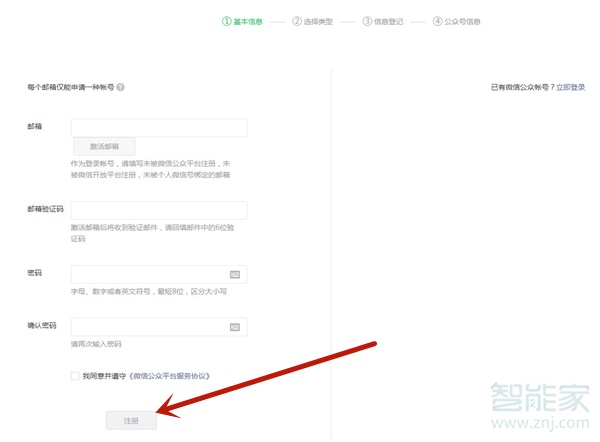Viewport: 600px width, 442px height.
Task: Open virtual keyboard icon in 密码 field
Action: [235, 274]
